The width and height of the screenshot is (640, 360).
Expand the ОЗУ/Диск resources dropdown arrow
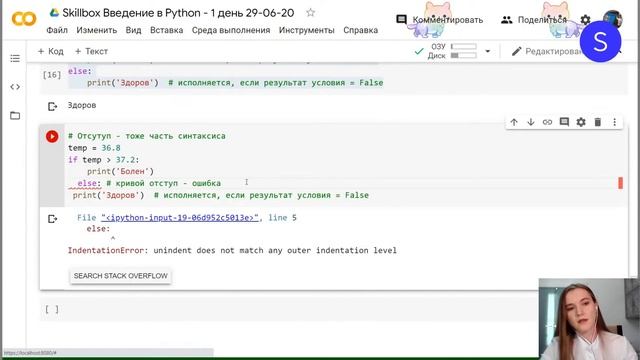point(487,51)
